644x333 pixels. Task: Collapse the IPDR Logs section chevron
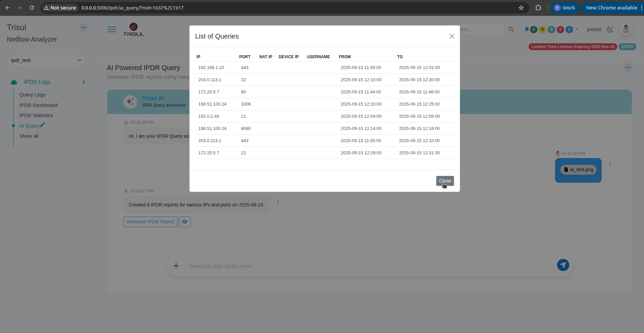pyautogui.click(x=84, y=82)
